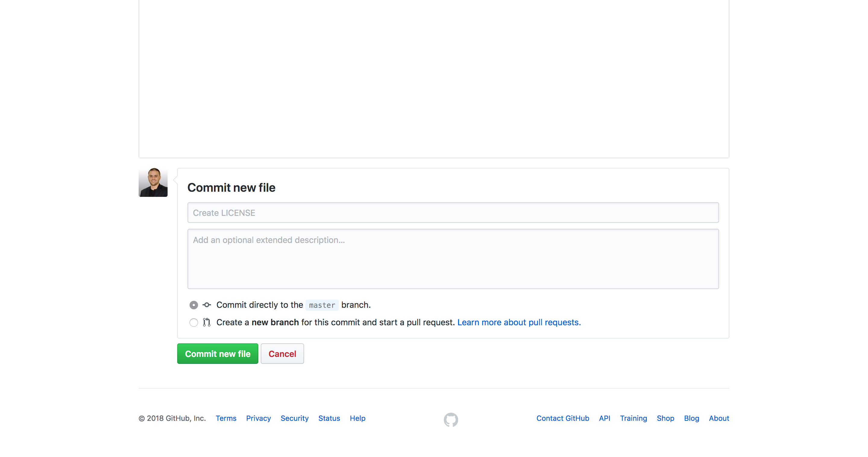Click the pull request icon beside new branch

[x=206, y=322]
